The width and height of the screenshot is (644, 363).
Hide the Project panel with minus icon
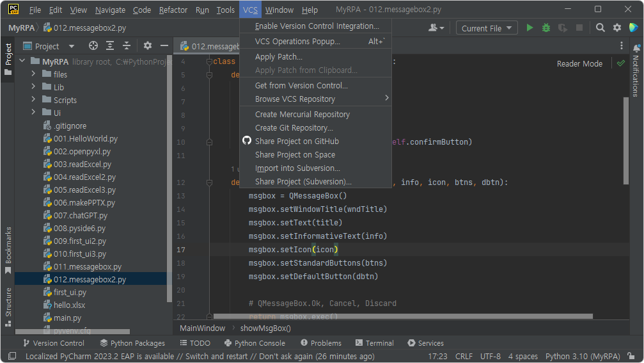click(x=164, y=45)
